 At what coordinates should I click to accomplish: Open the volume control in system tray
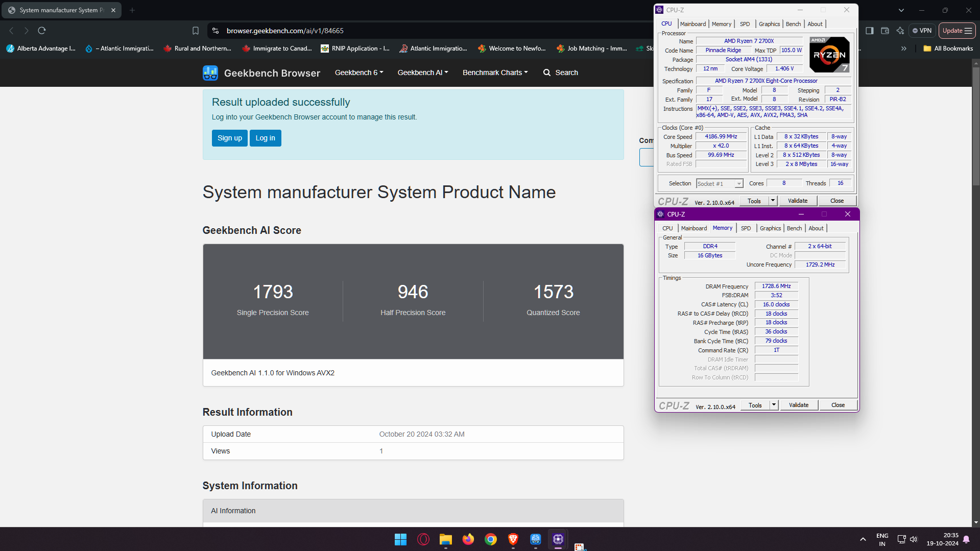pyautogui.click(x=914, y=539)
